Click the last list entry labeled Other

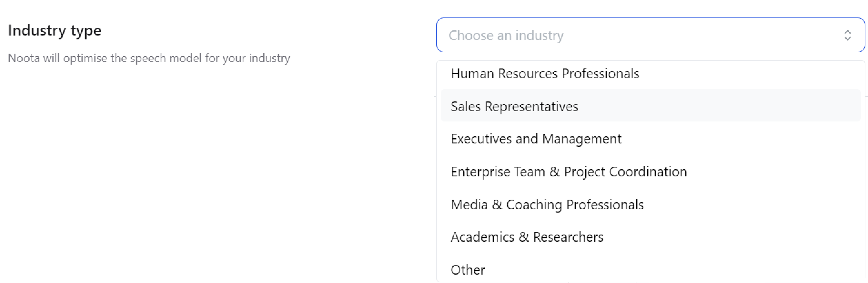click(x=468, y=270)
